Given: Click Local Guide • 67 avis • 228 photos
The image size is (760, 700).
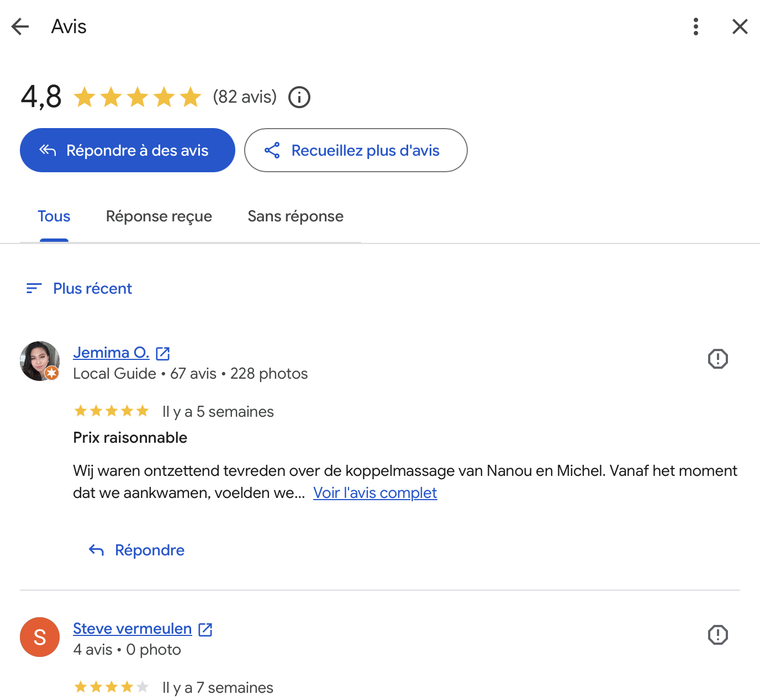Looking at the screenshot, I should point(191,374).
